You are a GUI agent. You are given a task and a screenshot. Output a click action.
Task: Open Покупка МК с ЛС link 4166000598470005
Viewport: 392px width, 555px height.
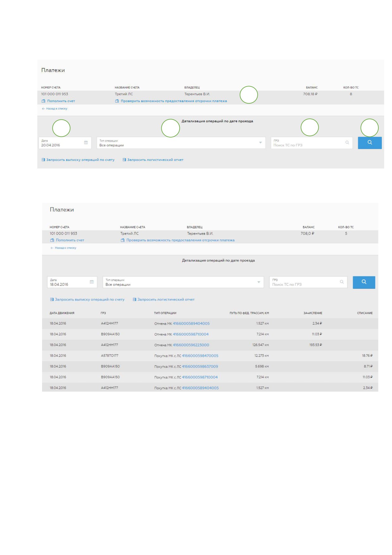tap(200, 356)
